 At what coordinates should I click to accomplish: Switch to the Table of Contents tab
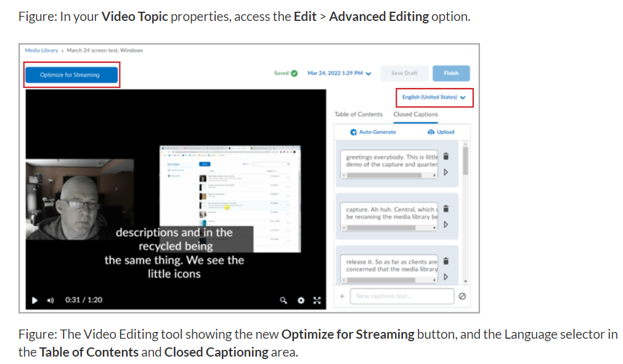pos(358,114)
